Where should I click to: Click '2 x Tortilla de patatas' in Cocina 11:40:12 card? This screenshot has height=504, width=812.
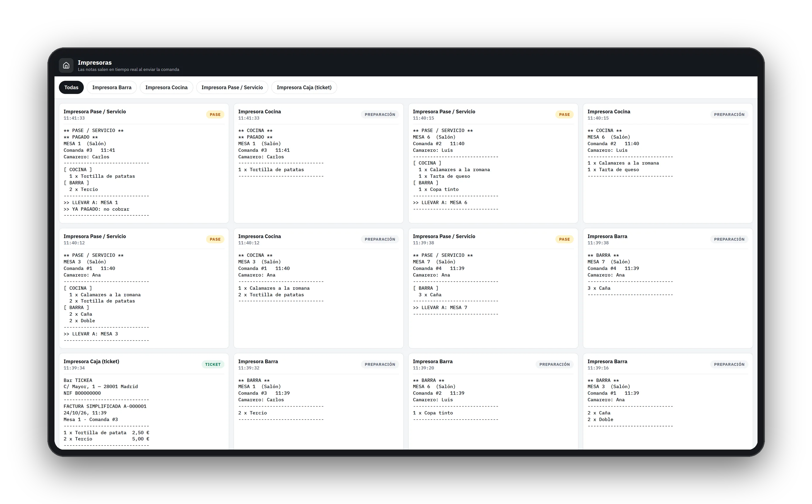[x=271, y=295]
